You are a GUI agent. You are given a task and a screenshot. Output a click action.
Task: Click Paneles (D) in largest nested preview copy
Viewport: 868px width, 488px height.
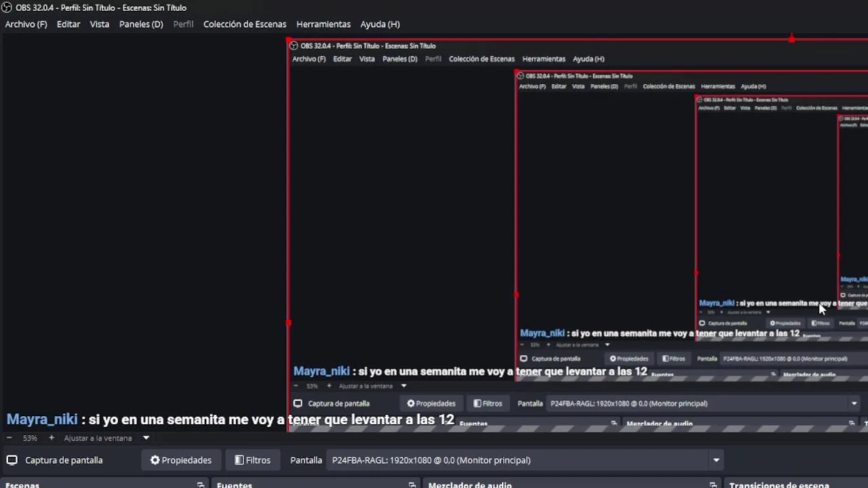(x=399, y=59)
